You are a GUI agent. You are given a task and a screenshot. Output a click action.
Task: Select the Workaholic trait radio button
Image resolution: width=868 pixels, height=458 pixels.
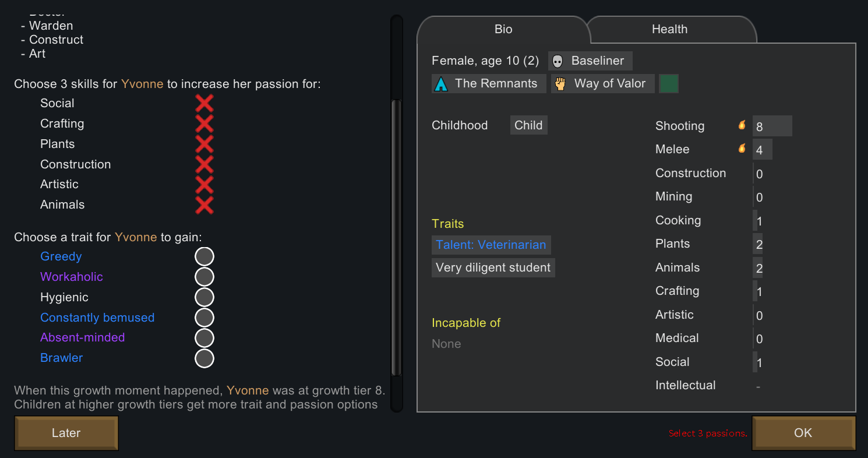[x=204, y=277]
